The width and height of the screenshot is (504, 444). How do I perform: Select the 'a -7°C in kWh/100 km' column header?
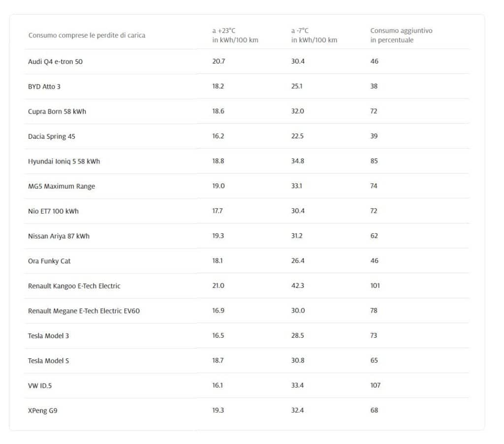(314, 35)
